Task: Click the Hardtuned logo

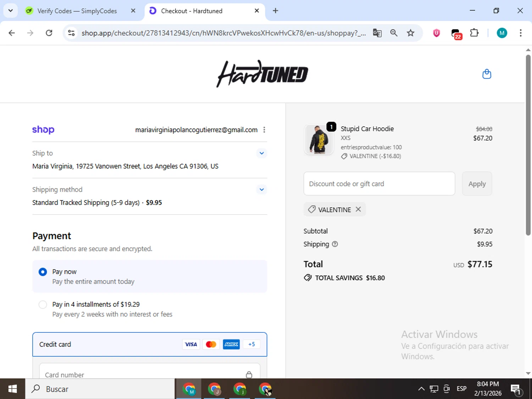Action: pyautogui.click(x=262, y=74)
